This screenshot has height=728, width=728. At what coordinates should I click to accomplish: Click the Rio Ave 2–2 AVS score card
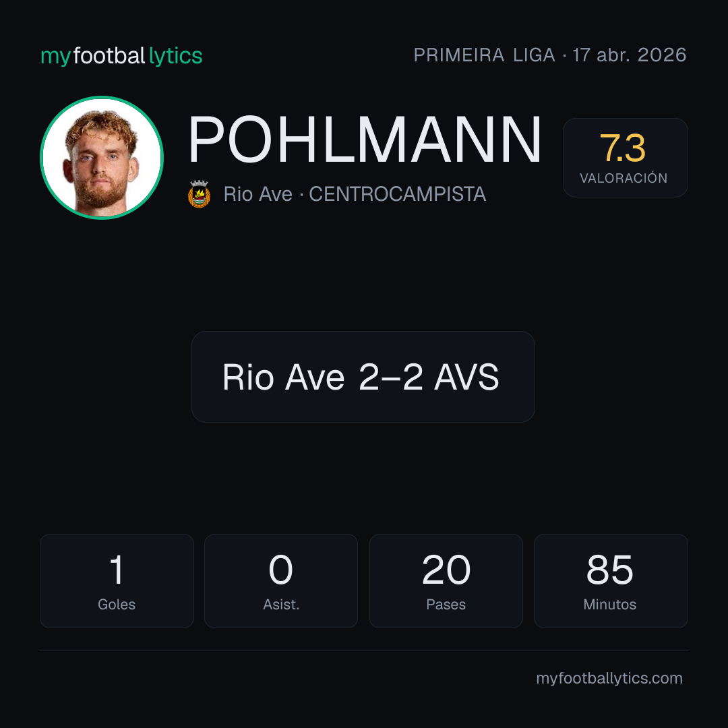point(363,377)
